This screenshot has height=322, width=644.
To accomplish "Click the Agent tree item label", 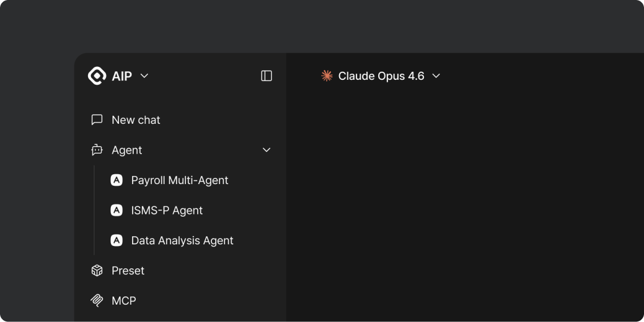I will [x=127, y=150].
